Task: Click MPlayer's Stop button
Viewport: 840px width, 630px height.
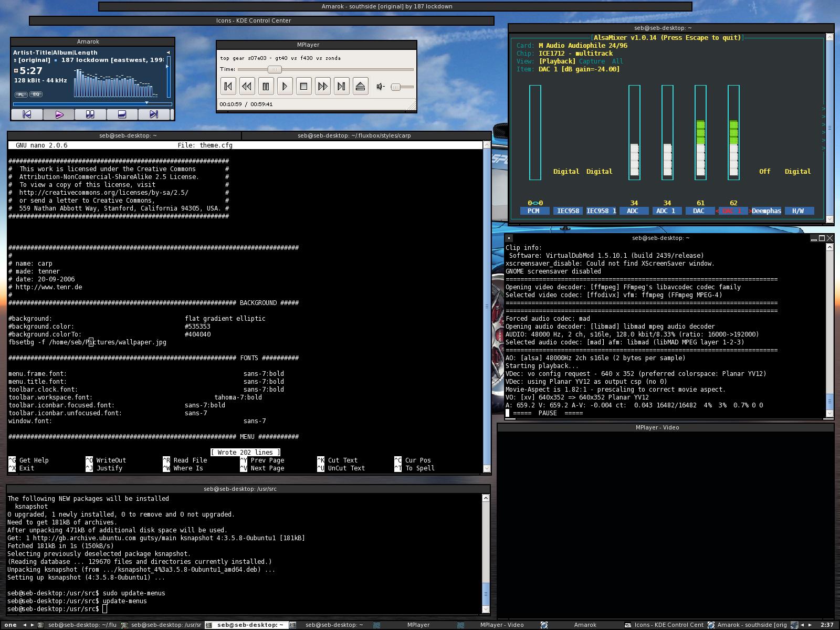Action: (303, 87)
